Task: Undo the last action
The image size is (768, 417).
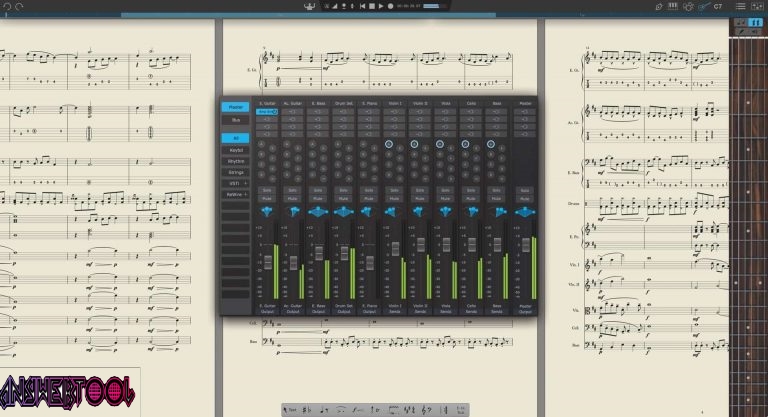Action: pyautogui.click(x=7, y=6)
